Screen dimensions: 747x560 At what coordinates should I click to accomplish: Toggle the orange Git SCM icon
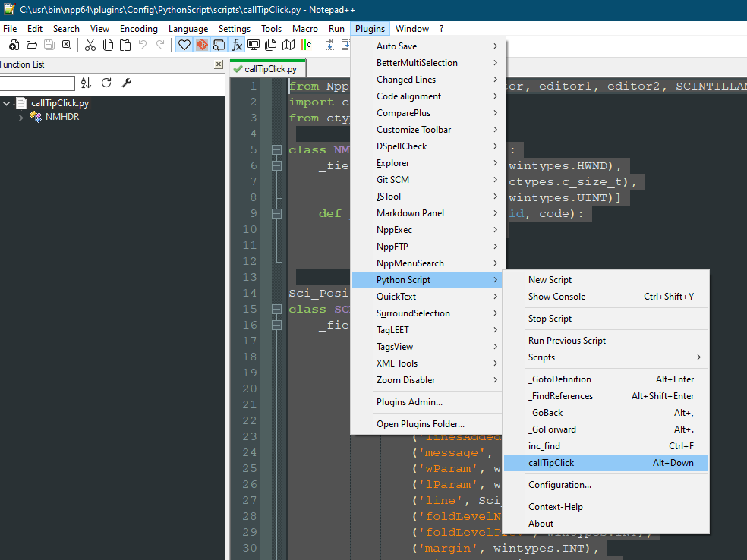(x=201, y=46)
